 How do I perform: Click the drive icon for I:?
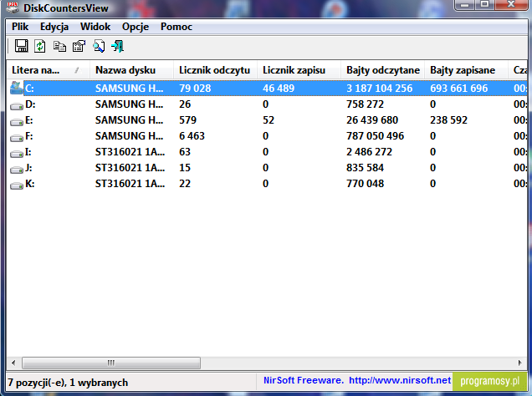point(16,154)
